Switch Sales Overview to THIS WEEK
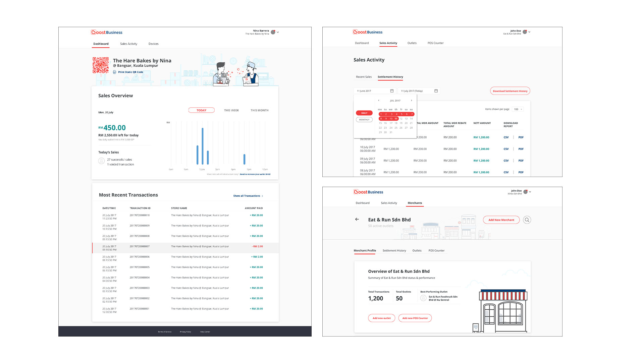The width and height of the screenshot is (644, 362). [x=231, y=110]
